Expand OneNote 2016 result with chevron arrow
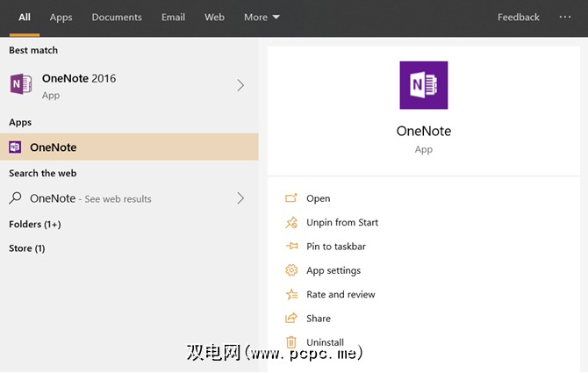588x373 pixels. pyautogui.click(x=240, y=85)
